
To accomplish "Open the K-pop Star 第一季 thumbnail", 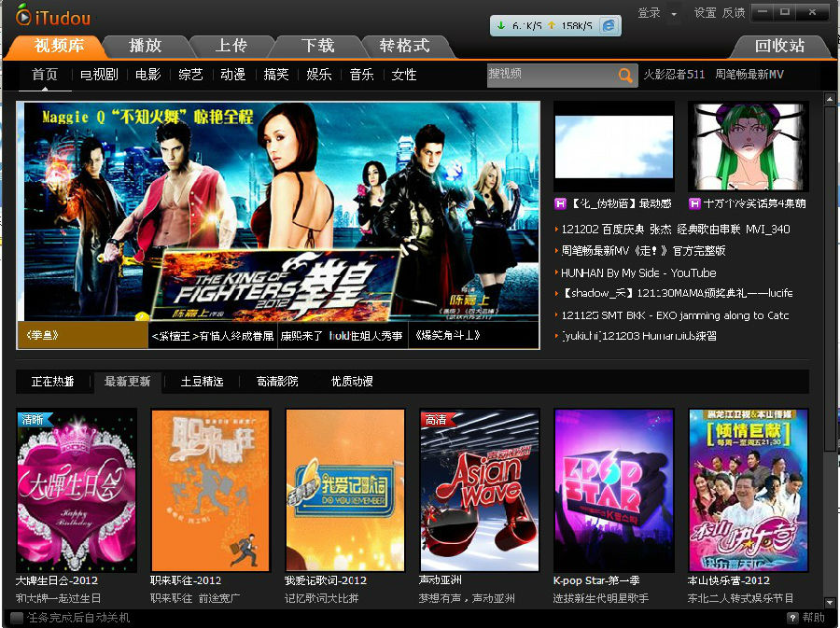I will coord(613,489).
